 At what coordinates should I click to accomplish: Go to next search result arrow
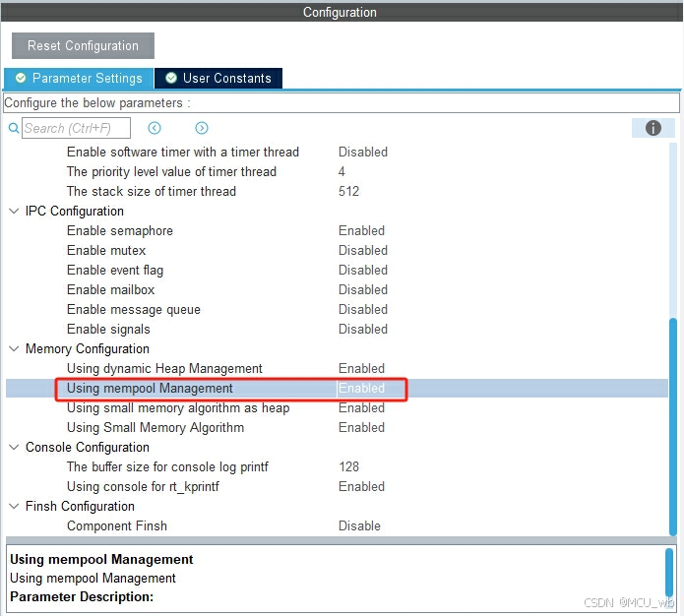pos(202,128)
